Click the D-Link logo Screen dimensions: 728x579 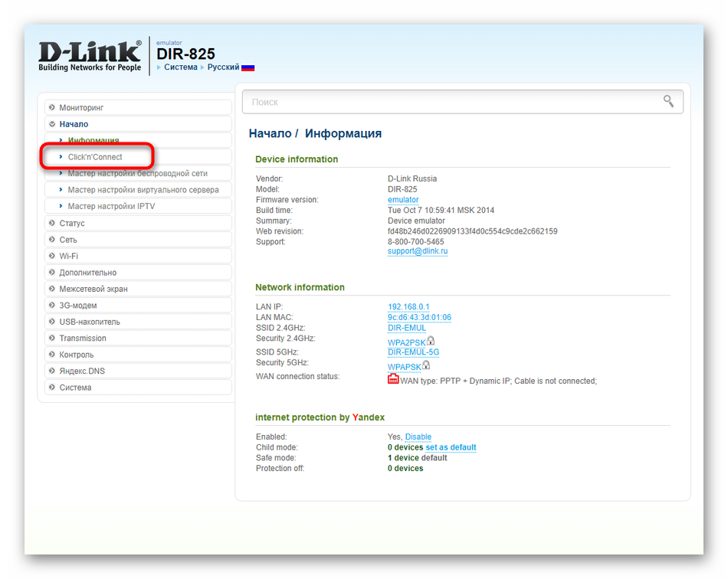coord(90,56)
